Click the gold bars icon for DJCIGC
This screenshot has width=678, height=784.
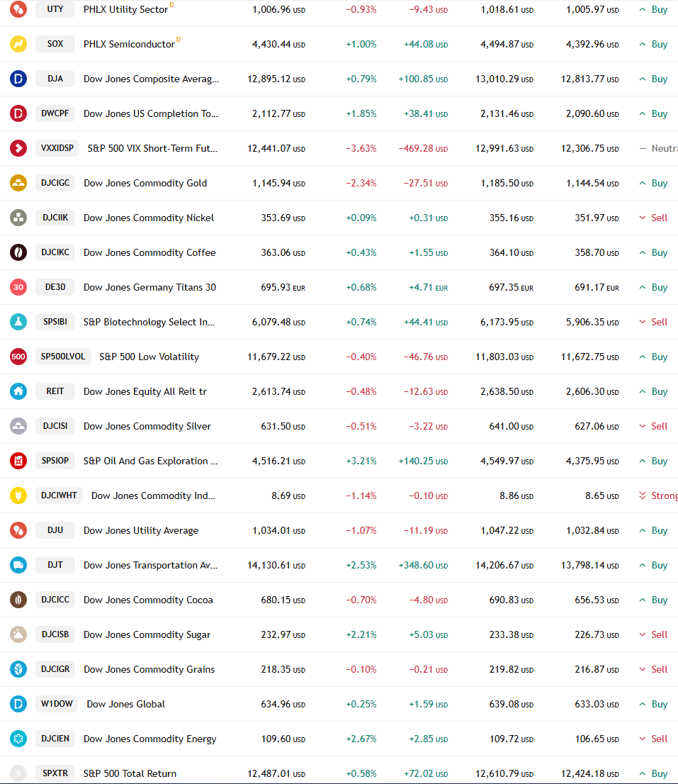[18, 183]
